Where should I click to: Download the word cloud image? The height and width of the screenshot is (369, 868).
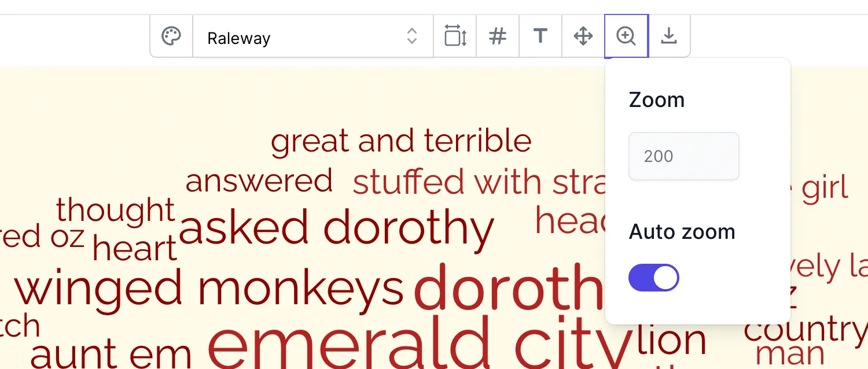(x=669, y=36)
